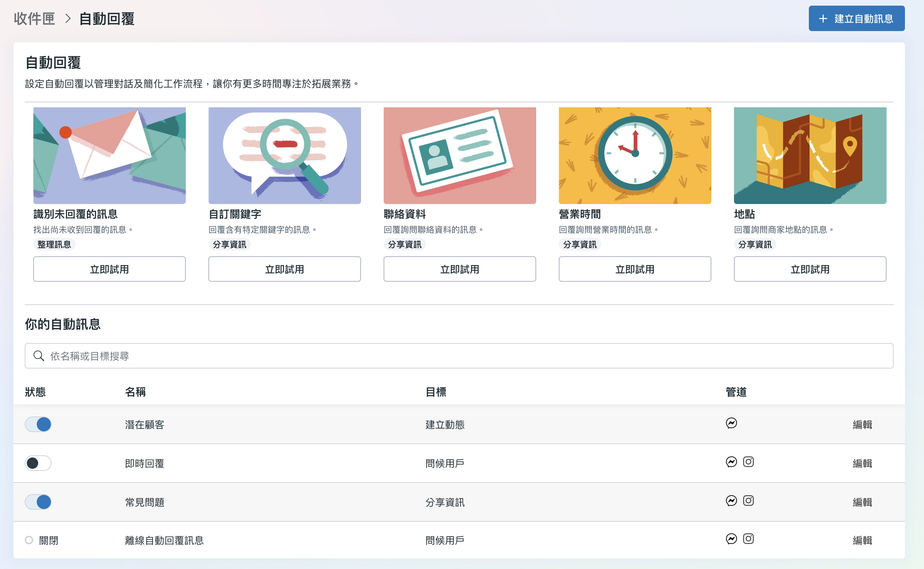Image resolution: width=924 pixels, height=569 pixels.
Task: Edit the 常見問題 automation
Action: point(862,502)
